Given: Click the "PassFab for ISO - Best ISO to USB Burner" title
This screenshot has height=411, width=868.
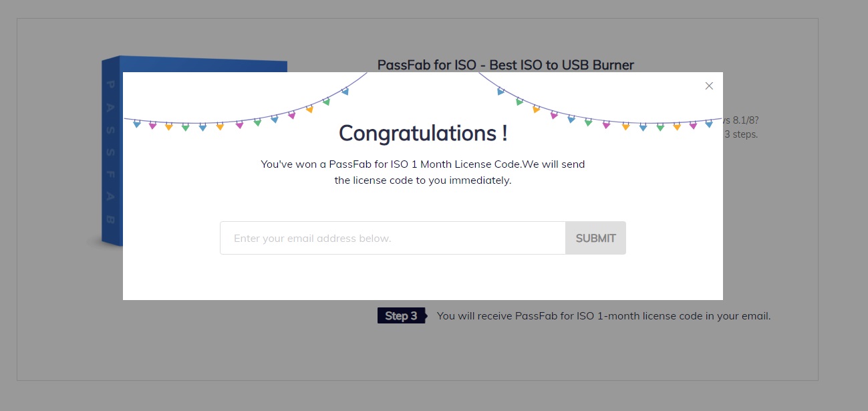Looking at the screenshot, I should click(505, 65).
